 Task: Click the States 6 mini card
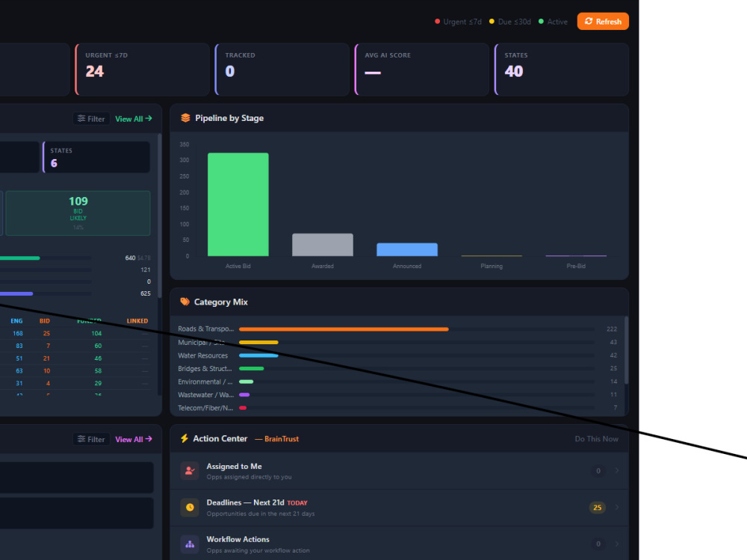coord(96,157)
